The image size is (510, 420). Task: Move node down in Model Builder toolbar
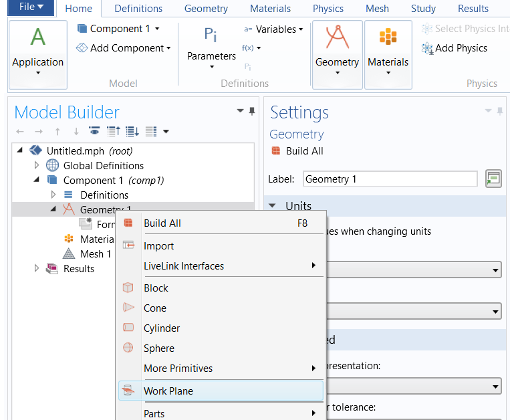pyautogui.click(x=76, y=132)
